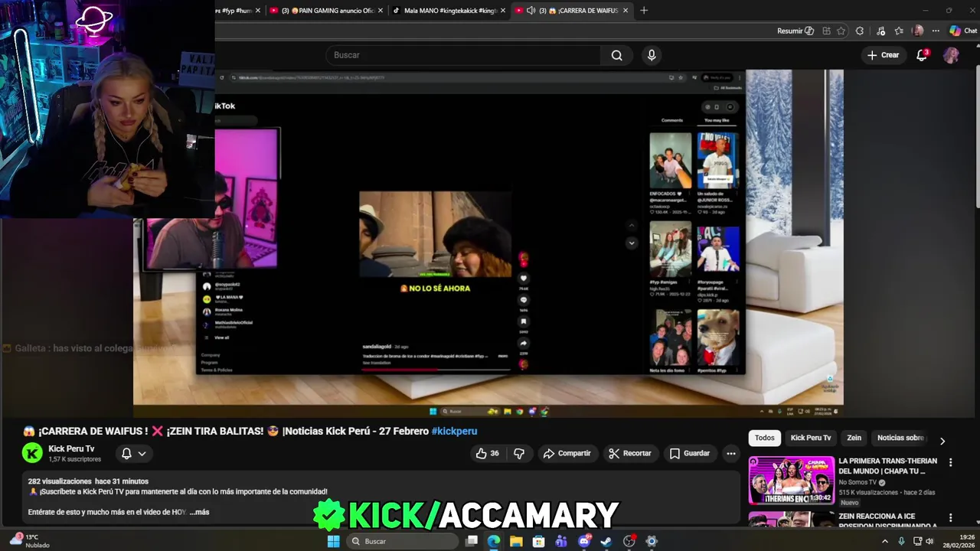The image size is (980, 551).
Task: Activate voice search microphone on YouTube
Action: click(652, 55)
